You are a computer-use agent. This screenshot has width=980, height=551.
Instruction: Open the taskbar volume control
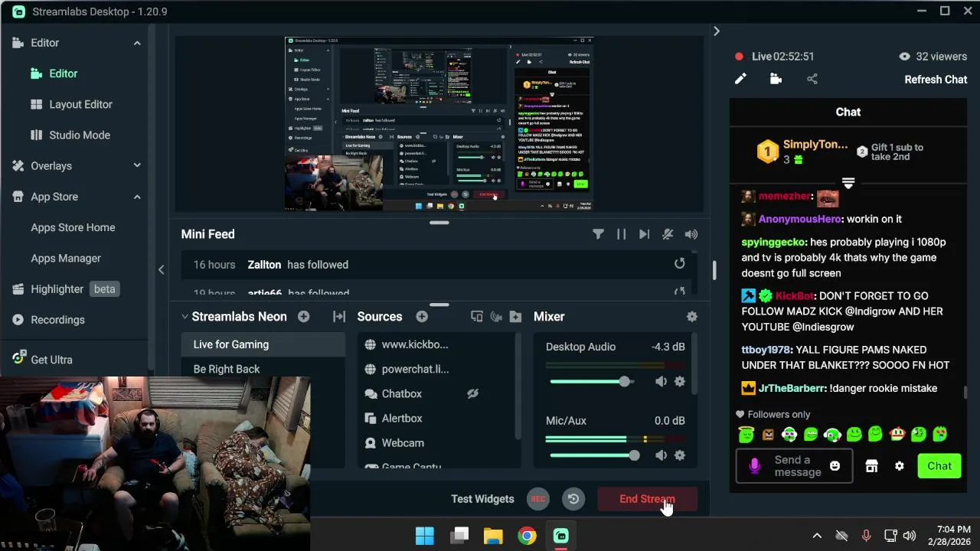(x=910, y=536)
